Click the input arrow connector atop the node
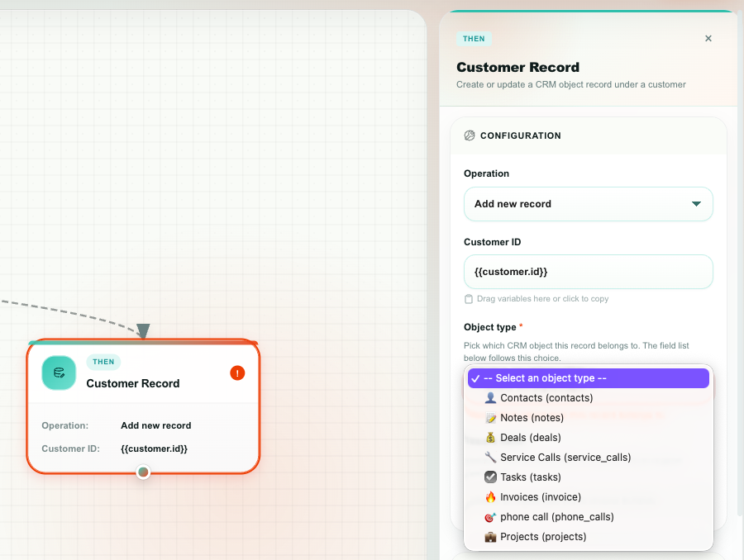The image size is (744, 560). [143, 331]
